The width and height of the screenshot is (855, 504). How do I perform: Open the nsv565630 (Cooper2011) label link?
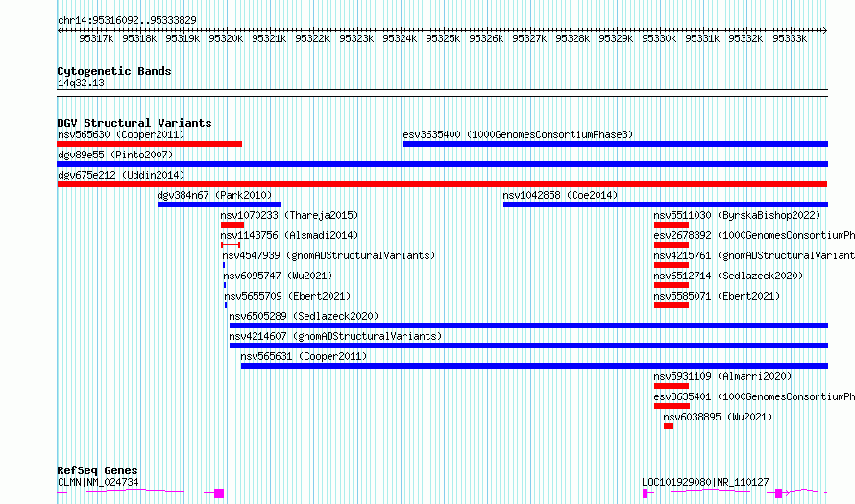point(121,134)
